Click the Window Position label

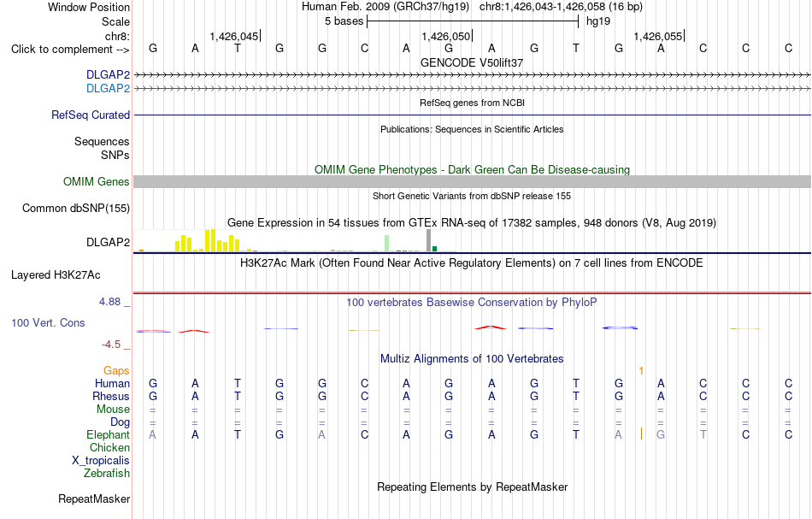(89, 7)
